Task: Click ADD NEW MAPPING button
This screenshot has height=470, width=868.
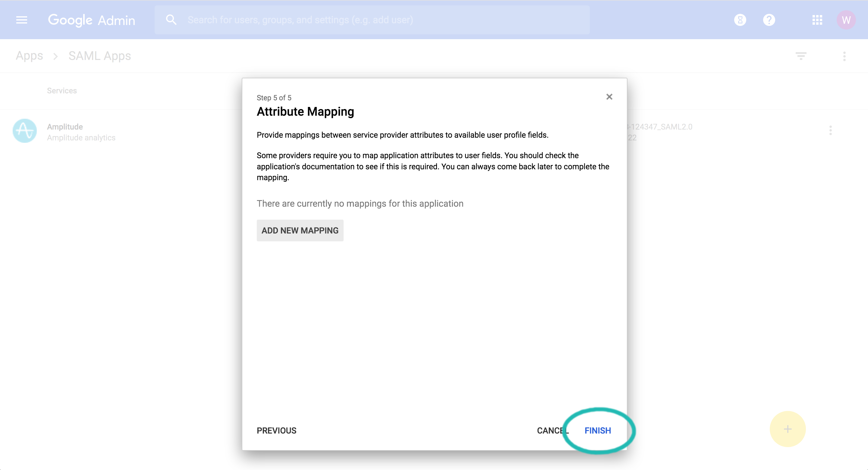Action: pyautogui.click(x=300, y=230)
